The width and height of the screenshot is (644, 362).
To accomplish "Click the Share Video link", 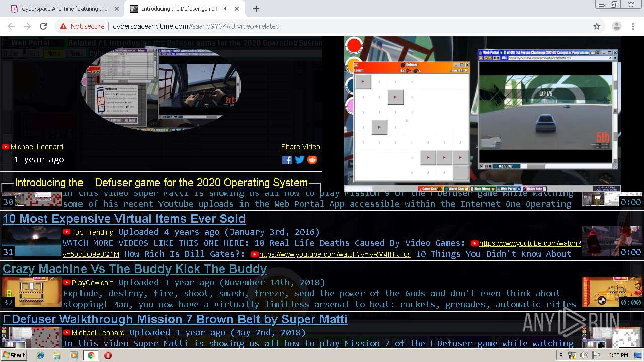I will [301, 147].
